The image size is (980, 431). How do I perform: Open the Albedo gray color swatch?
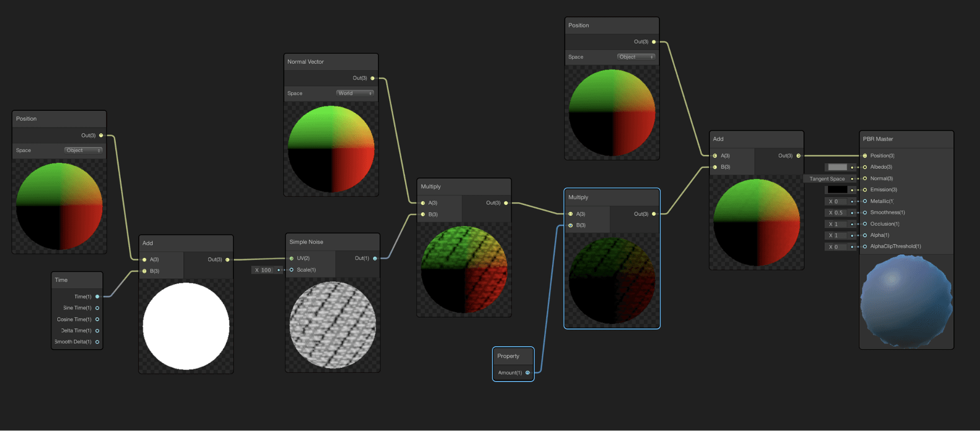click(837, 167)
